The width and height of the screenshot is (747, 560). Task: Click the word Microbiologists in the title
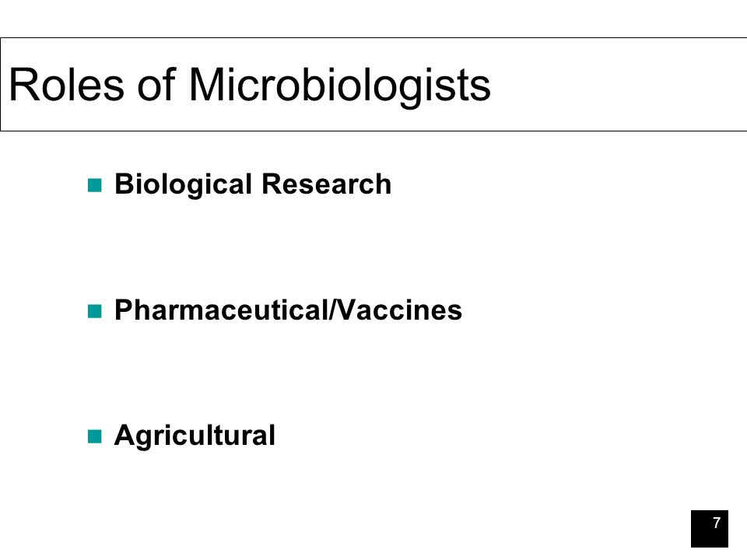(340, 87)
